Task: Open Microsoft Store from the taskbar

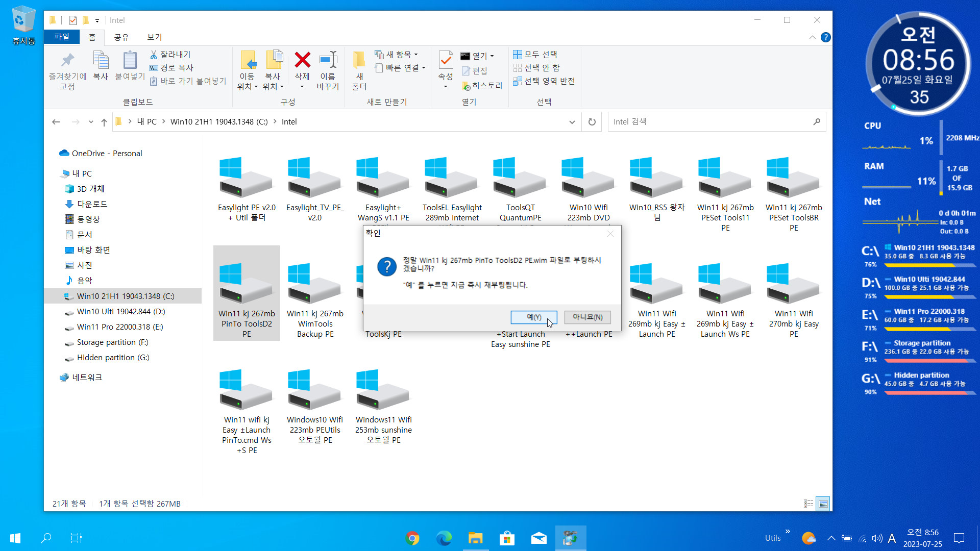Action: [507, 538]
